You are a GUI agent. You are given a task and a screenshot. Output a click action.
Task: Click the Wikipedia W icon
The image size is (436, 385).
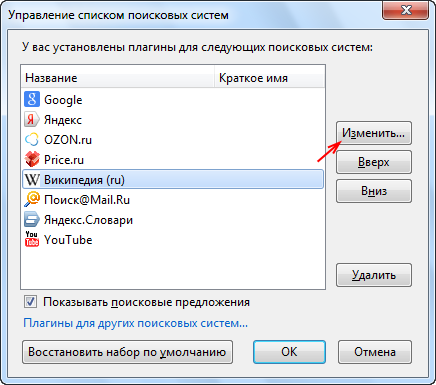click(x=32, y=180)
